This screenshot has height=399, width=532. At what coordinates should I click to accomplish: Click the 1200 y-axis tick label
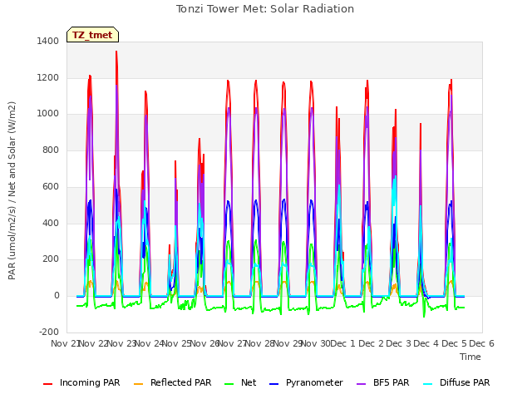[48, 77]
